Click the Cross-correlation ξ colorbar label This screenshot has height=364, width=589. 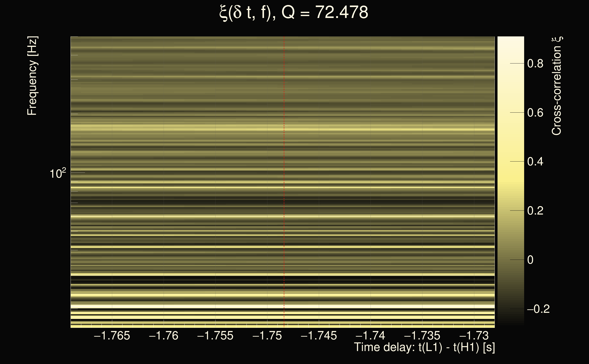pyautogui.click(x=557, y=86)
